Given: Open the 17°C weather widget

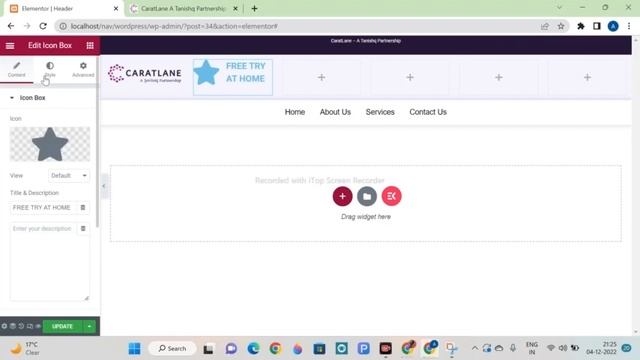Looking at the screenshot, I should (25, 349).
